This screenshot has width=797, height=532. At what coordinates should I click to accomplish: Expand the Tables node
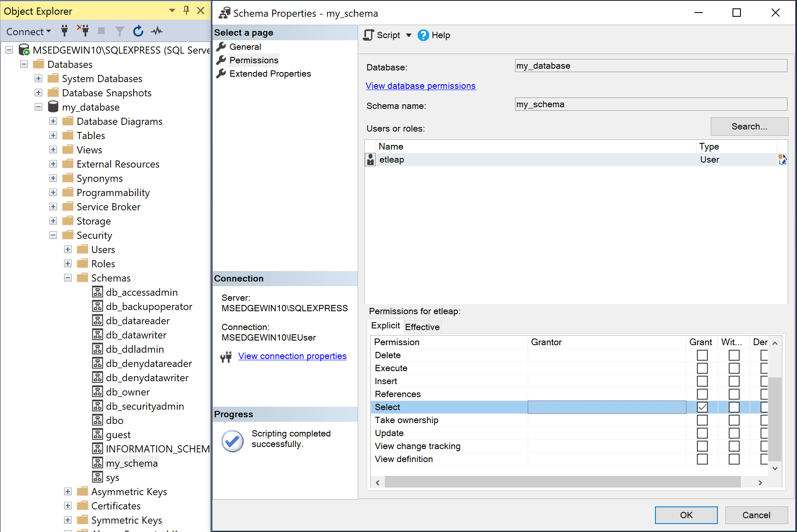53,135
